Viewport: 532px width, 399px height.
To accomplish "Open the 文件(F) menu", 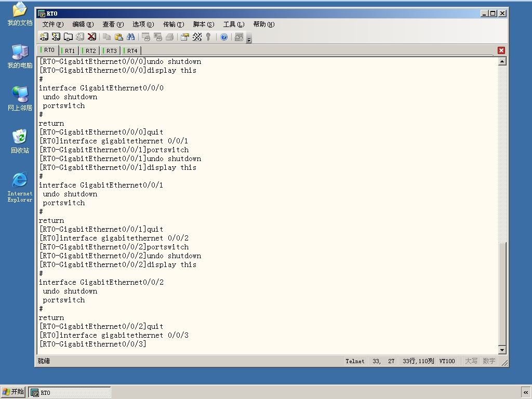I will click(x=53, y=24).
